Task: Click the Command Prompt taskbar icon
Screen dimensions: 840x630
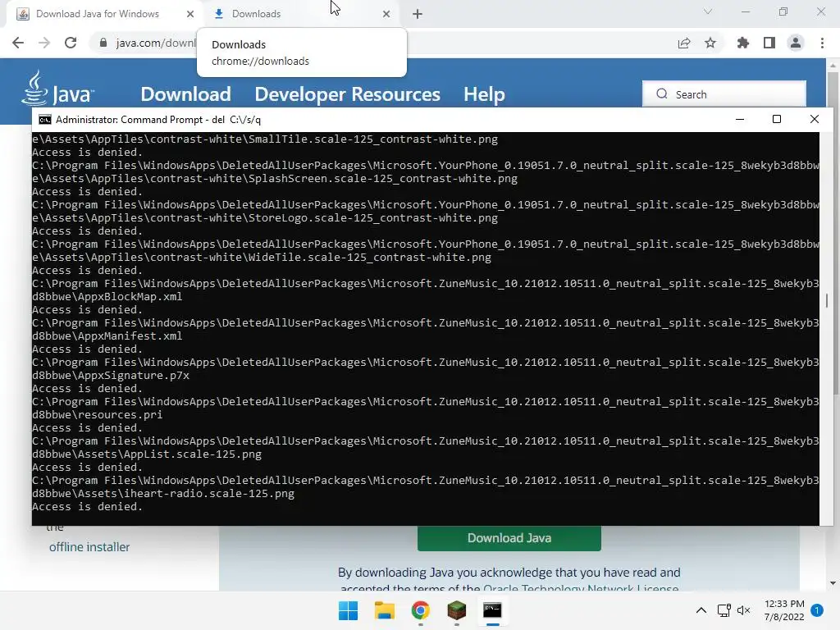Action: click(x=492, y=610)
